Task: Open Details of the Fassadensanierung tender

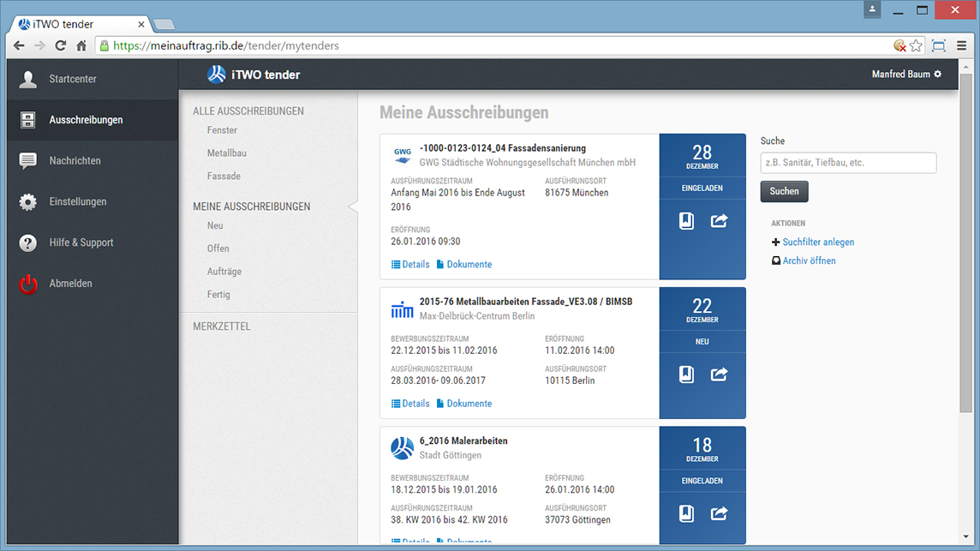Action: (x=410, y=265)
